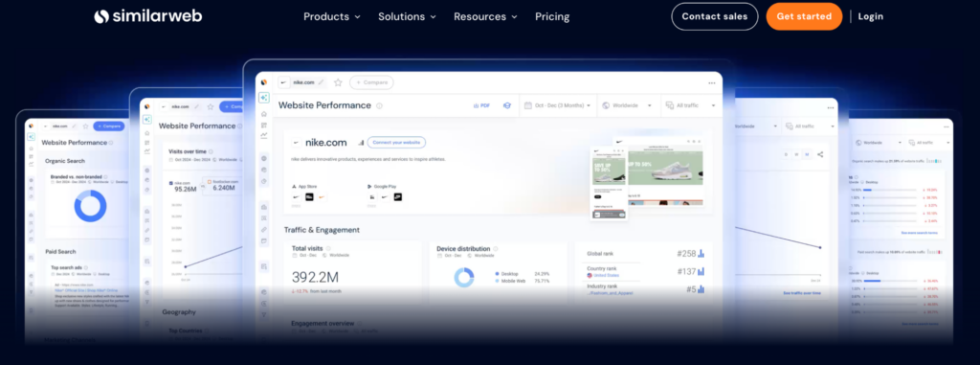Open Worldwide dropdown in the rightmost window
The width and height of the screenshot is (980, 365).
point(878,143)
